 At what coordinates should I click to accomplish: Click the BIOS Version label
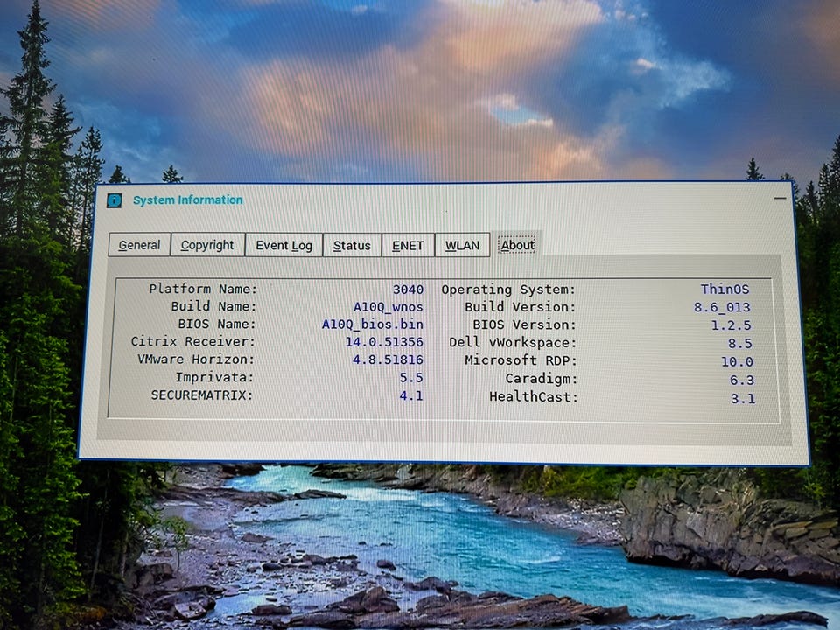524,325
